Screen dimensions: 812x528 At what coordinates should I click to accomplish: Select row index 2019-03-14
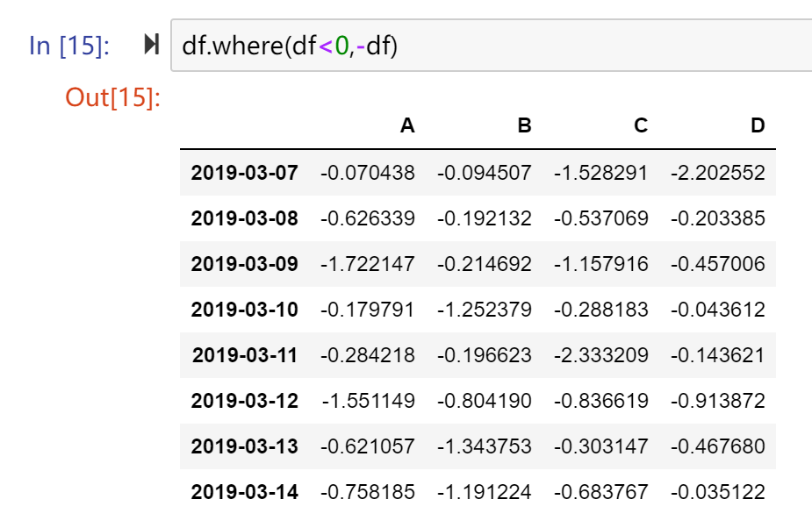[x=244, y=492]
